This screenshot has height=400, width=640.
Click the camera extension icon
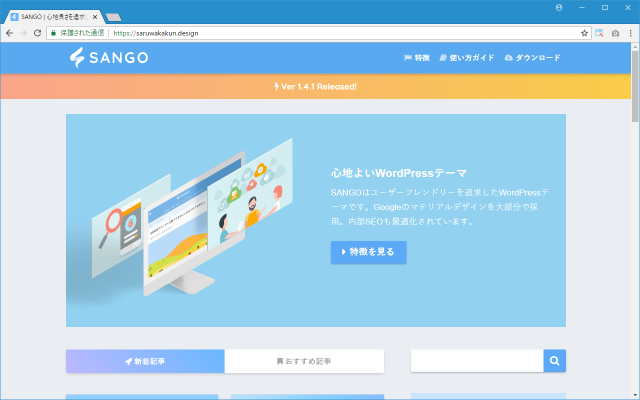click(x=615, y=33)
